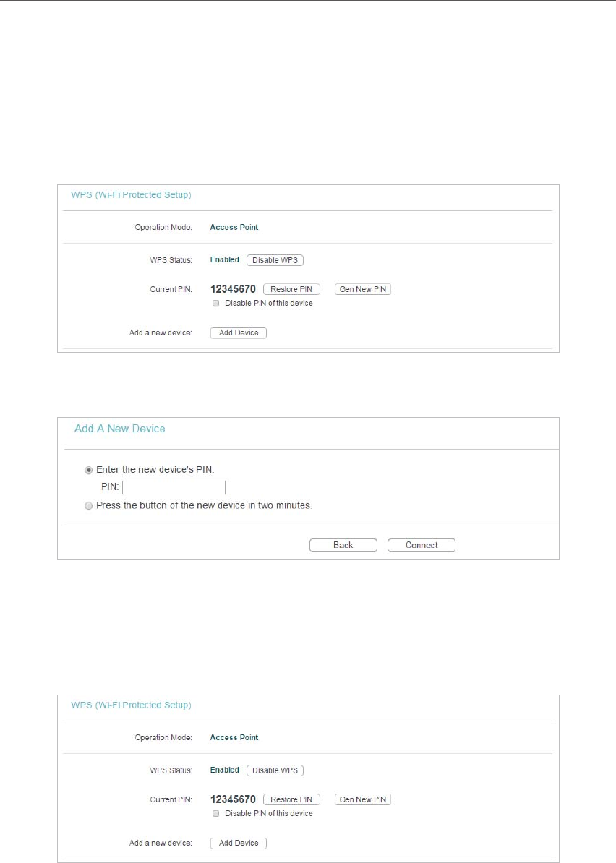Image resolution: width=616 pixels, height=863 pixels.
Task: Click PIN value 12345670 in lower WPS panel
Action: point(233,799)
